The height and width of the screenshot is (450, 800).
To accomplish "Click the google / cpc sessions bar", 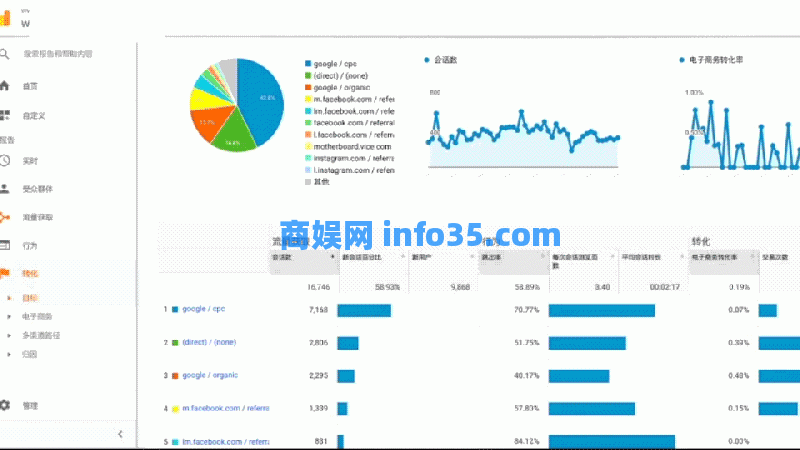I will tap(364, 310).
